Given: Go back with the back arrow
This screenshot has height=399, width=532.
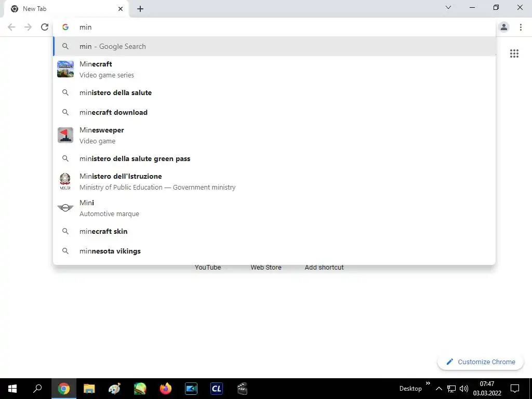Looking at the screenshot, I should pos(11,27).
